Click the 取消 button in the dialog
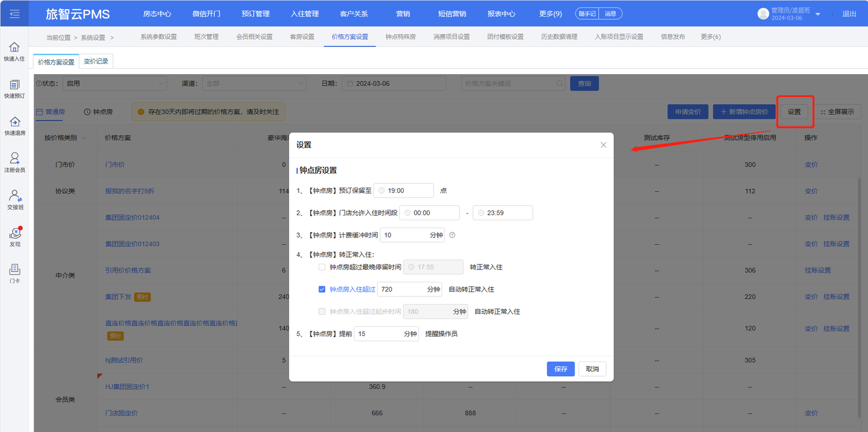 click(x=592, y=369)
